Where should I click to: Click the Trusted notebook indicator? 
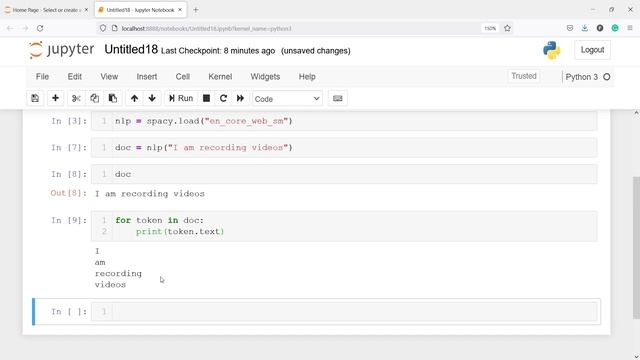(x=524, y=76)
